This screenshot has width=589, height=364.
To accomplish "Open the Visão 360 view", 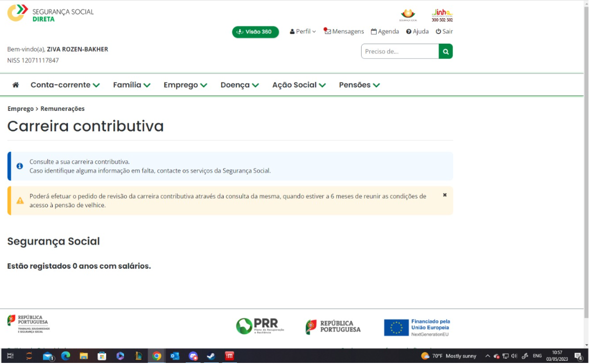I will coord(255,32).
